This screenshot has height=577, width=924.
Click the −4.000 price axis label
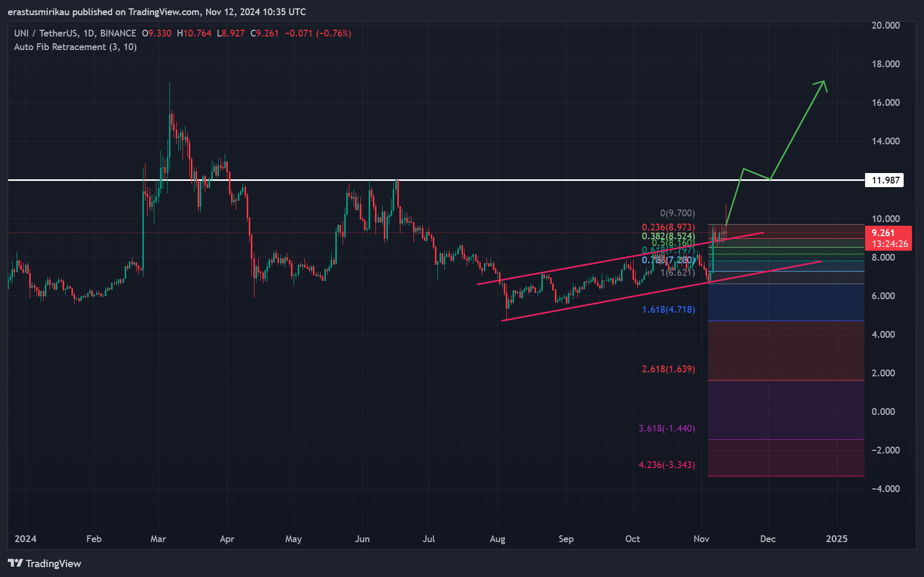(885, 489)
